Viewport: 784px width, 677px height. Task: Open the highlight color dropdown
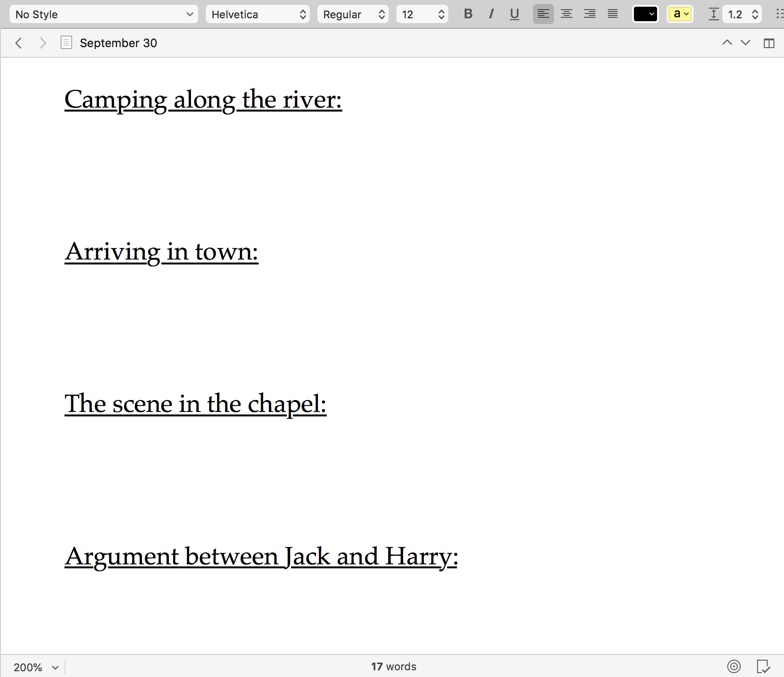[x=680, y=14]
